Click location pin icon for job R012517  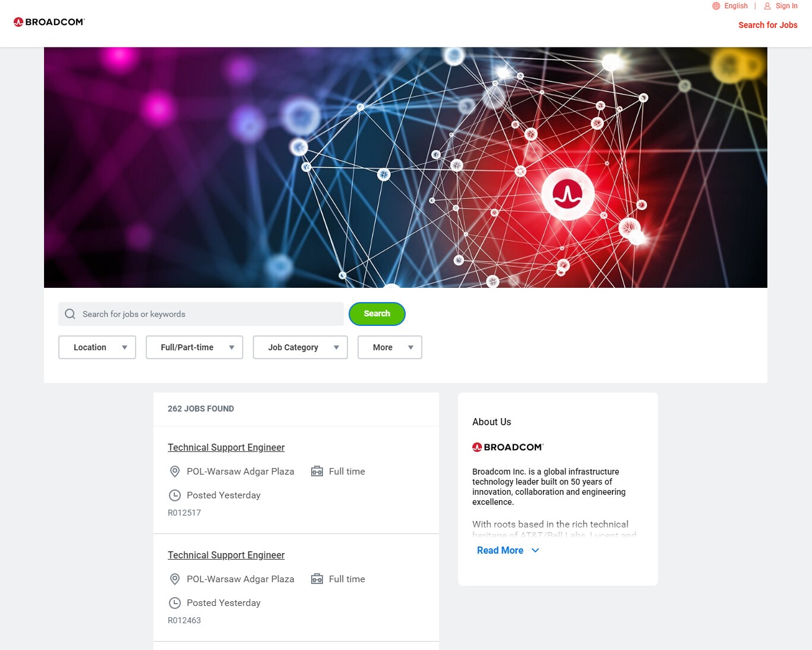175,472
